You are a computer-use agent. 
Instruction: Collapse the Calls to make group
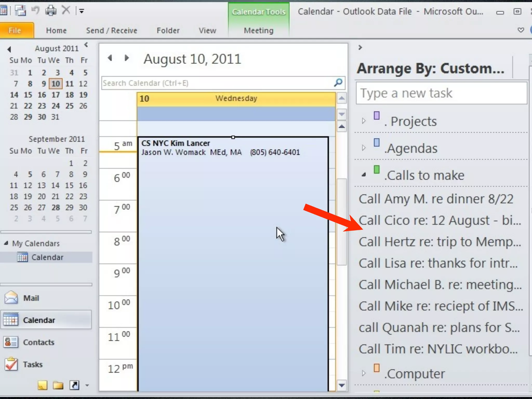[364, 175]
